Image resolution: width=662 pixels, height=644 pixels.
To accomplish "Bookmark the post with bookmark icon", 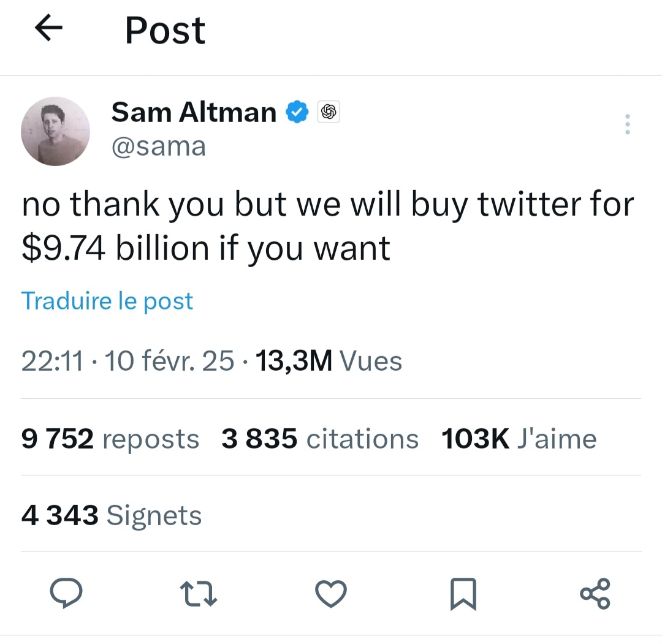I will (x=463, y=594).
